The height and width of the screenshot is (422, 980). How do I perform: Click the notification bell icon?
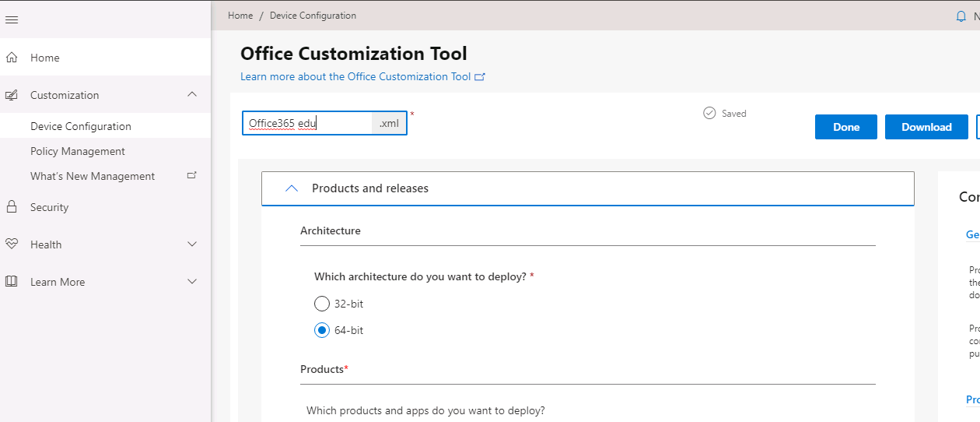[x=961, y=16]
